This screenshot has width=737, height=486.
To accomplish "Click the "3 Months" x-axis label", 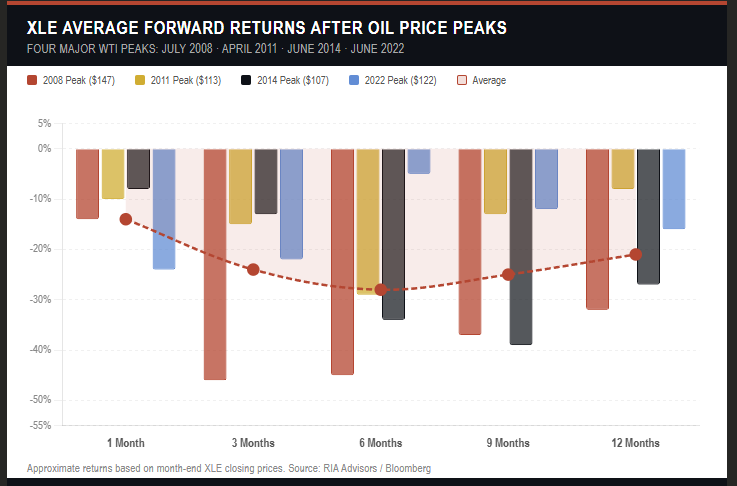I will pyautogui.click(x=253, y=442).
